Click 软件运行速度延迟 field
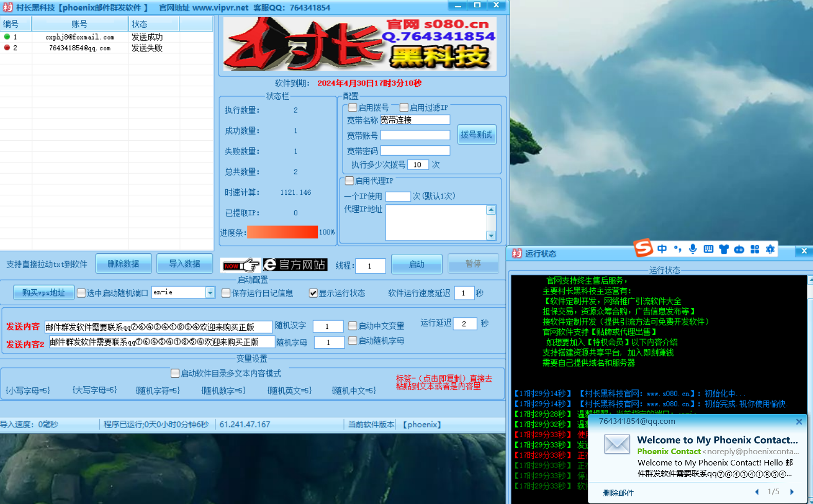 pyautogui.click(x=464, y=293)
